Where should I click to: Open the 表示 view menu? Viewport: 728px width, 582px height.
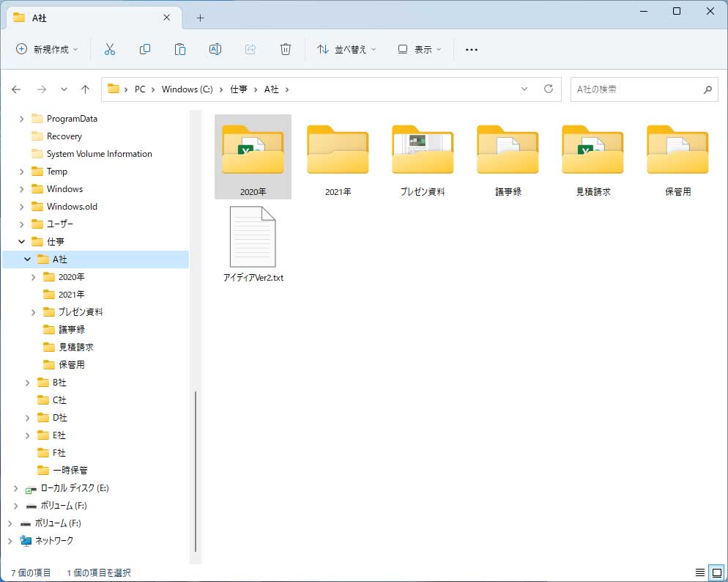coord(420,49)
